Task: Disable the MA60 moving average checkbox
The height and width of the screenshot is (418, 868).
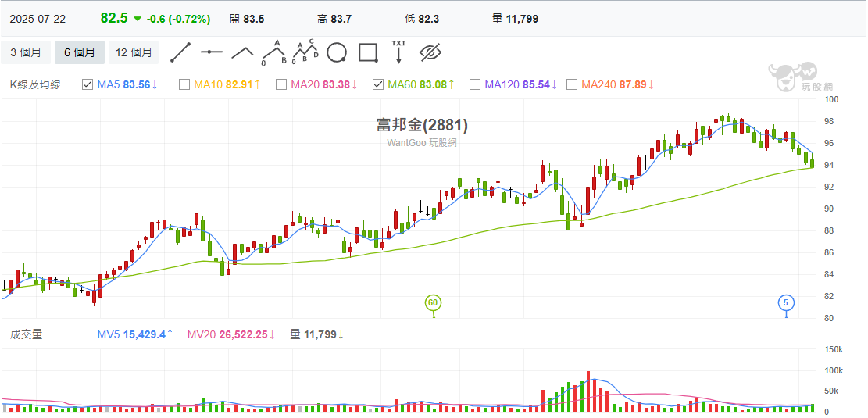Action: coord(378,84)
